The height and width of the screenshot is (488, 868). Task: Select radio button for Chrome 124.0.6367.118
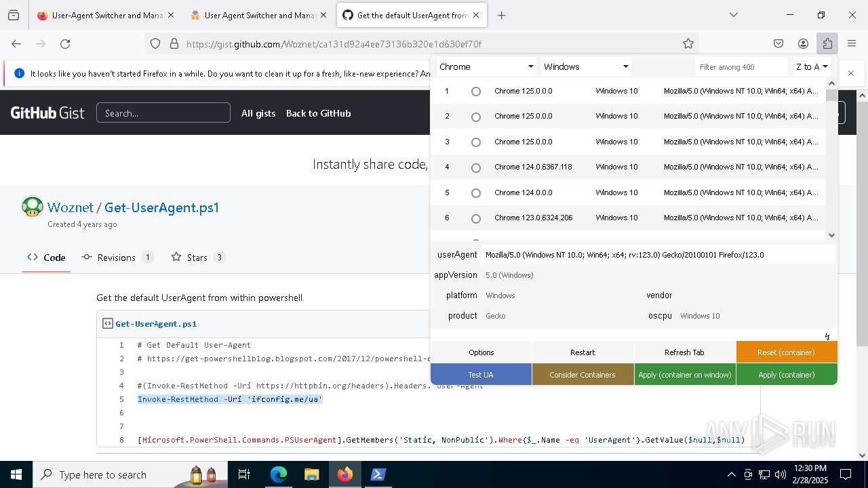pos(476,168)
